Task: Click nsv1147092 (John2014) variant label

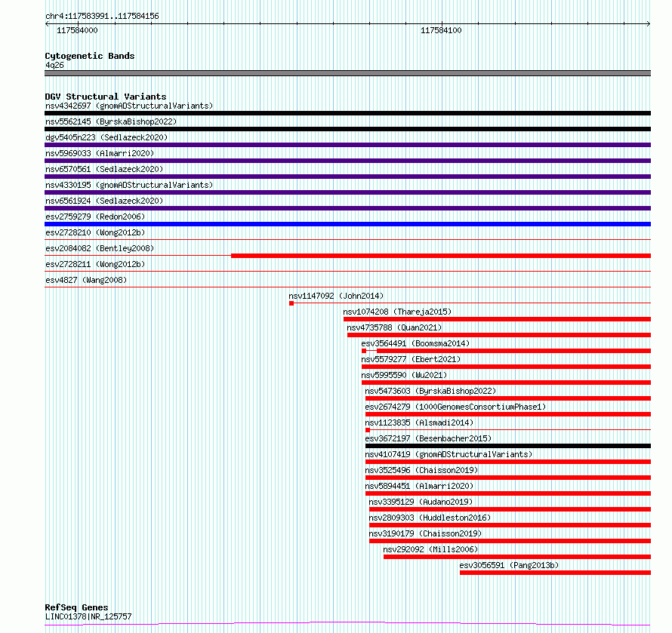Action: point(336,296)
